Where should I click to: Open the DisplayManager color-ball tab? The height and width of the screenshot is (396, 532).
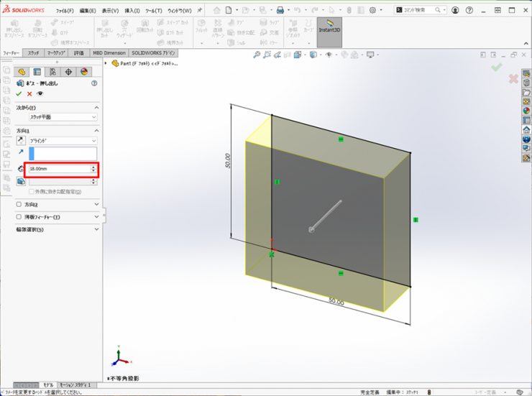click(x=83, y=72)
